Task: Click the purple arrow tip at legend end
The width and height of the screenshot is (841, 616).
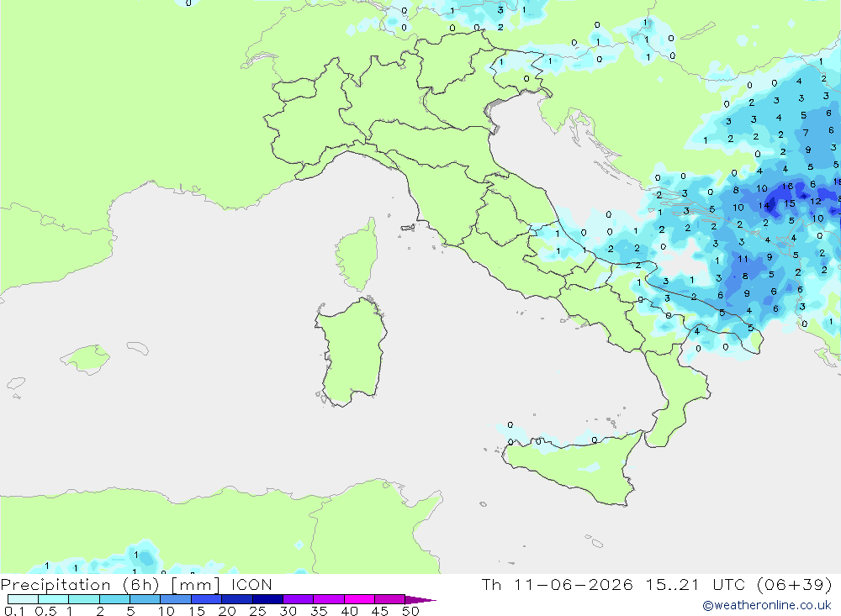Action: pos(421,599)
